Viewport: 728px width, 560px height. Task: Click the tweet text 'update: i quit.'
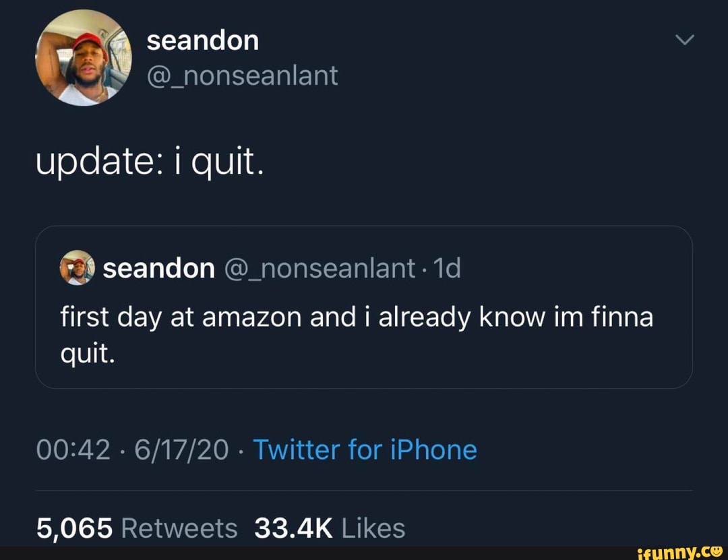150,160
